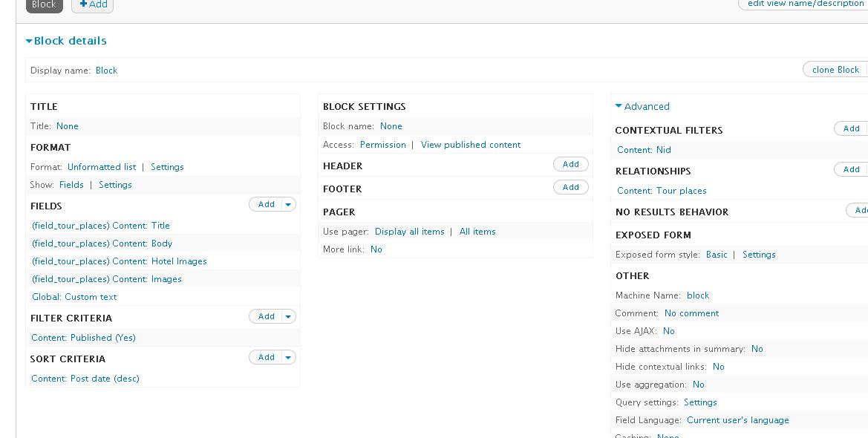Image resolution: width=868 pixels, height=438 pixels.
Task: Add a new header element
Action: click(570, 164)
